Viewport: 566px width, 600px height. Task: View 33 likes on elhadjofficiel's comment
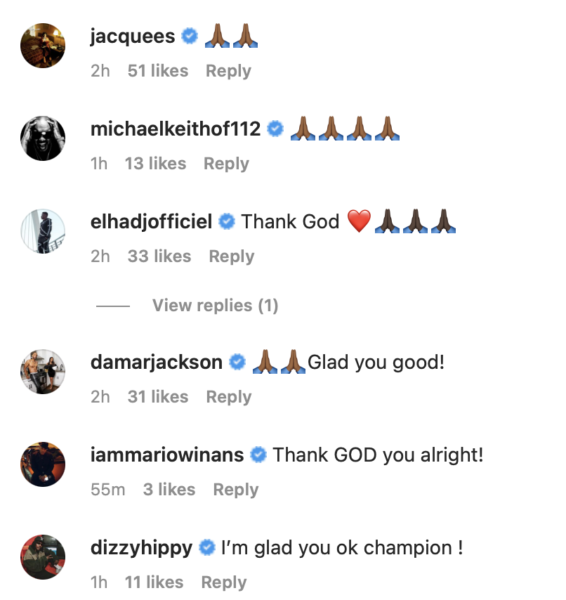click(159, 256)
